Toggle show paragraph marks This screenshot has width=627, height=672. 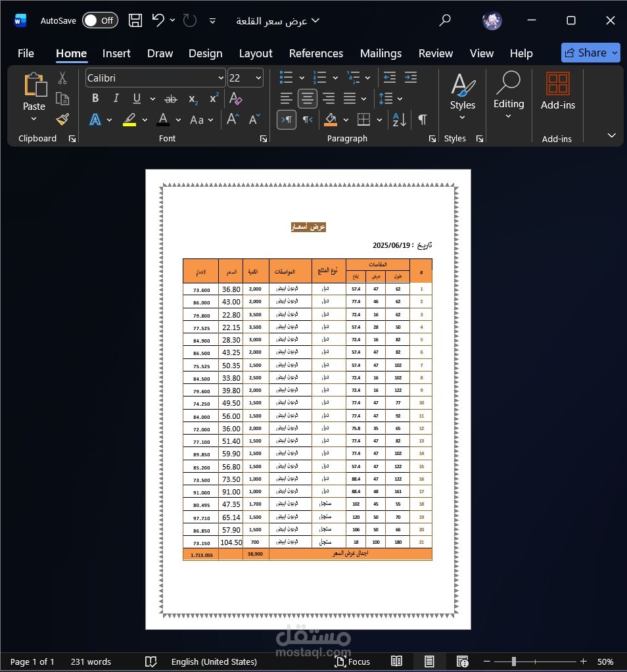pos(423,120)
